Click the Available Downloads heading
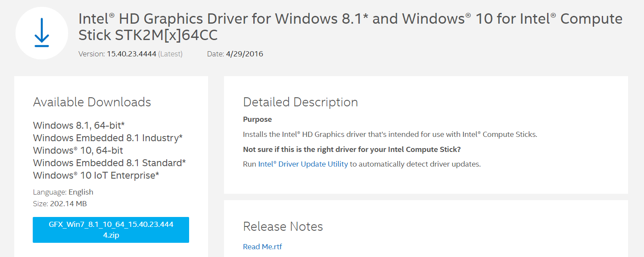This screenshot has height=257, width=644. pyautogui.click(x=92, y=102)
